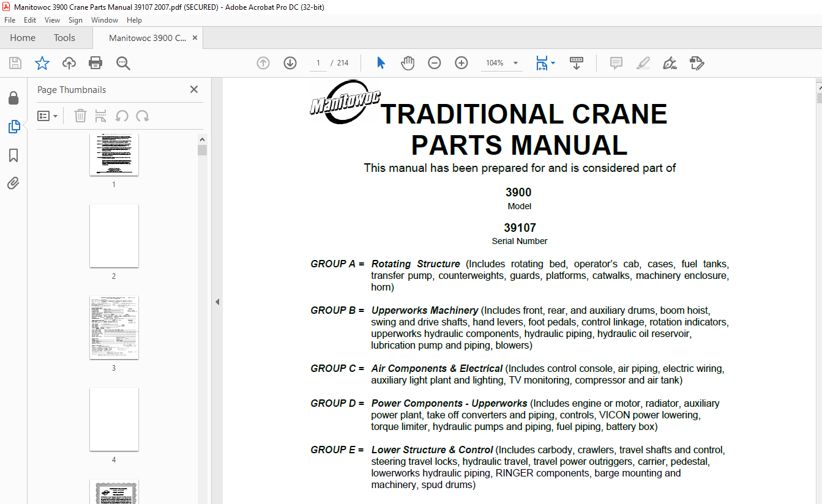Screen dimensions: 822x504
Task: Open the Sign document pen tool
Action: 670,63
